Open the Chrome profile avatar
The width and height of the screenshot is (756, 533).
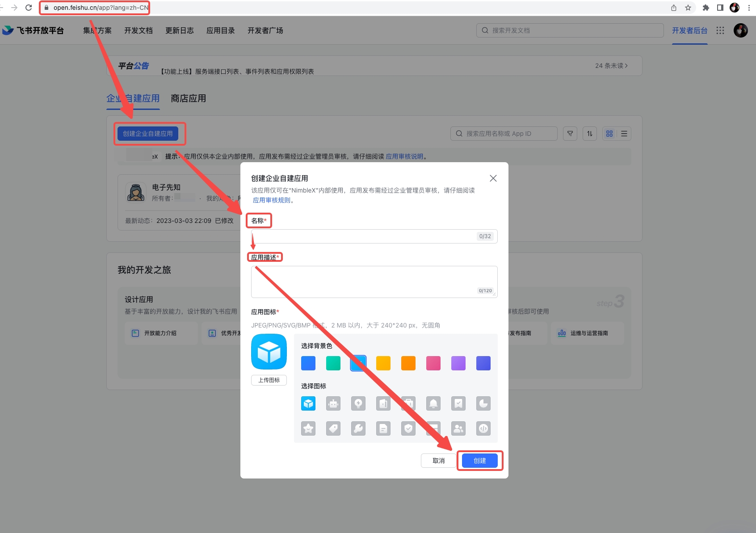[x=735, y=8]
